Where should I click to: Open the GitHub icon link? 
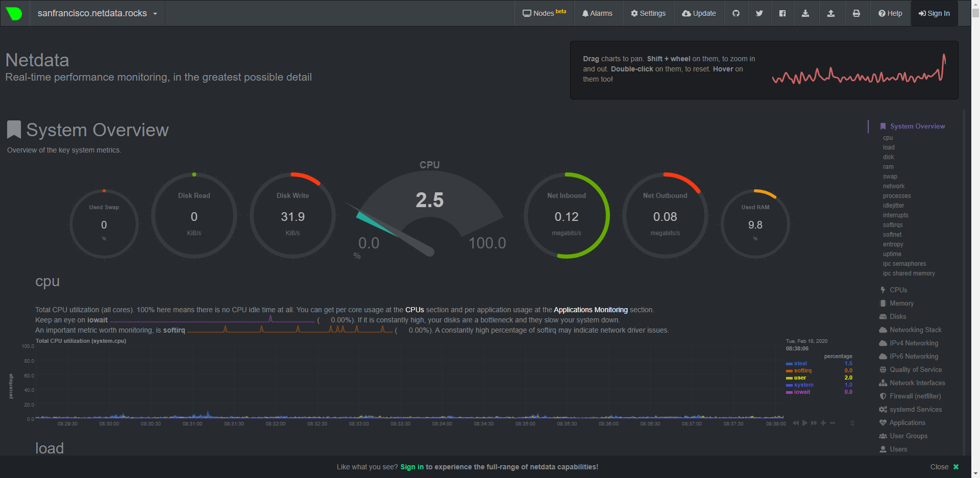(x=736, y=13)
